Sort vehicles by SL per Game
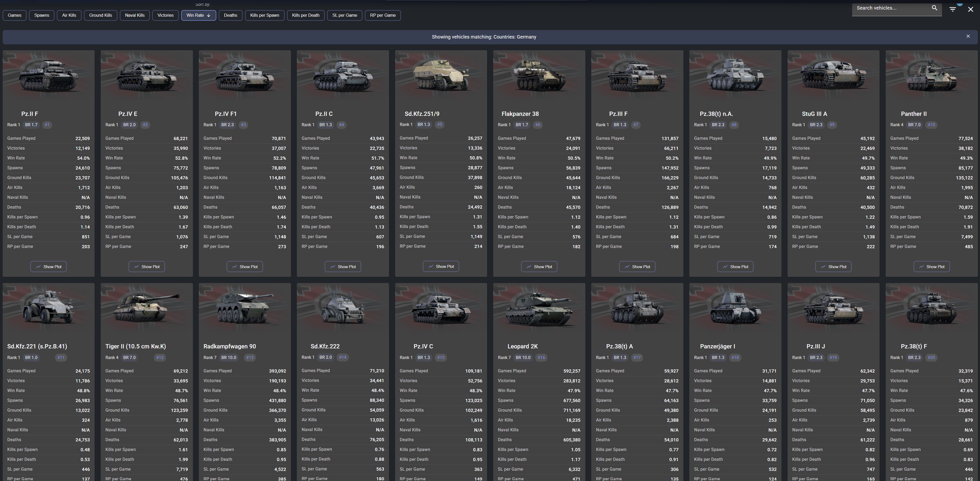The width and height of the screenshot is (980, 481). point(345,15)
